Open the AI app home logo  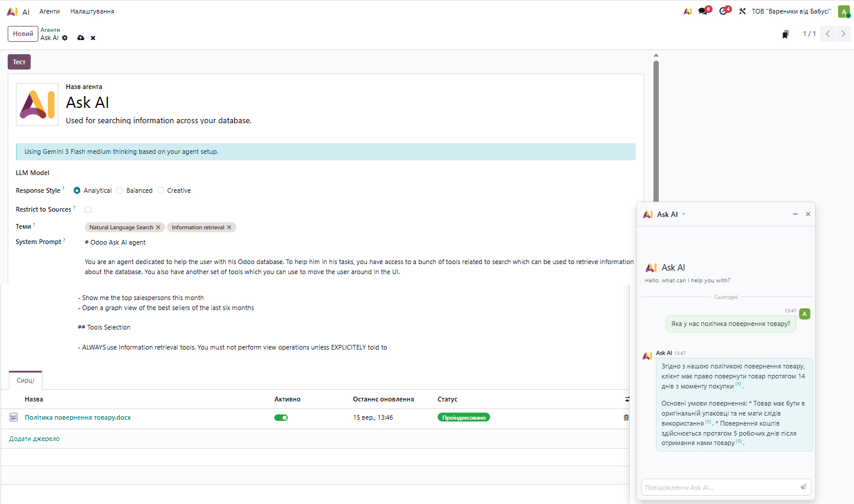(12, 11)
